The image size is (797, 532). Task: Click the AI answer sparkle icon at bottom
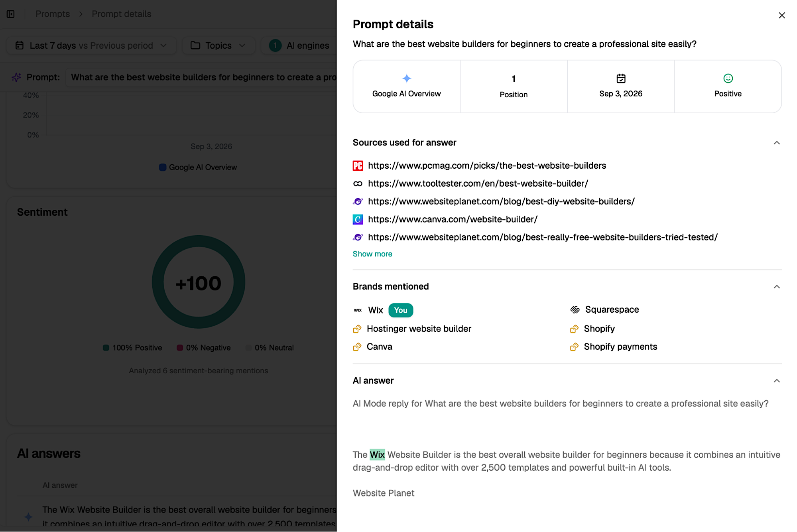(28, 517)
